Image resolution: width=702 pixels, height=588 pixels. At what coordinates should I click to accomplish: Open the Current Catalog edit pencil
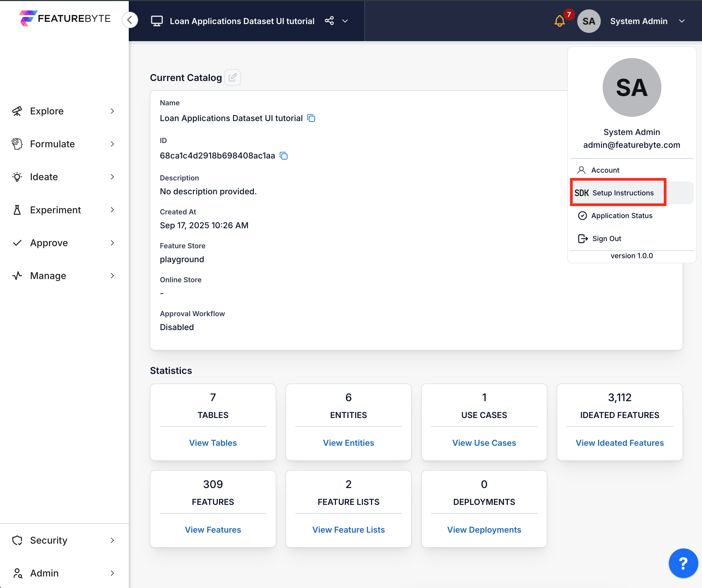coord(233,77)
